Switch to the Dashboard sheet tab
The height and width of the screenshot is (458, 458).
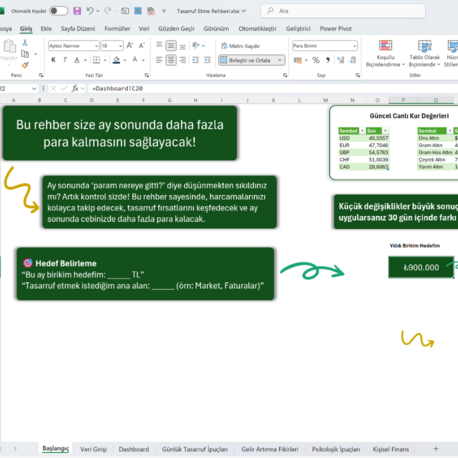pos(134,449)
